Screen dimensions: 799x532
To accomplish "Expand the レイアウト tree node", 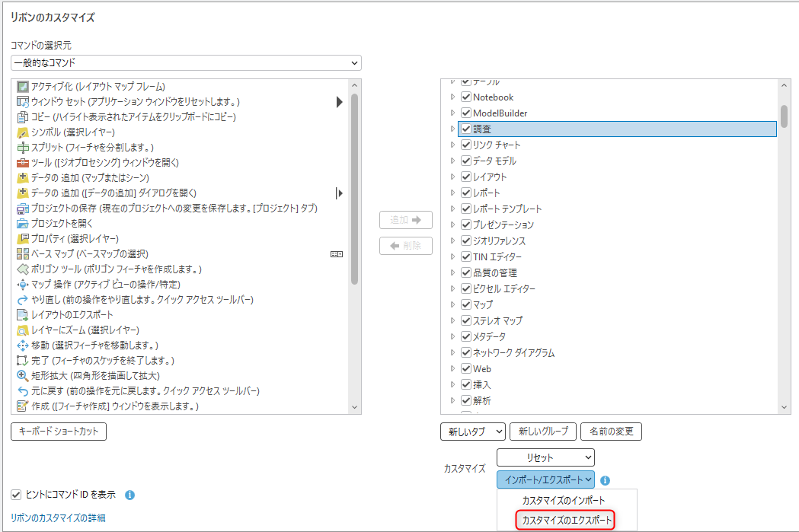I will pos(452,177).
